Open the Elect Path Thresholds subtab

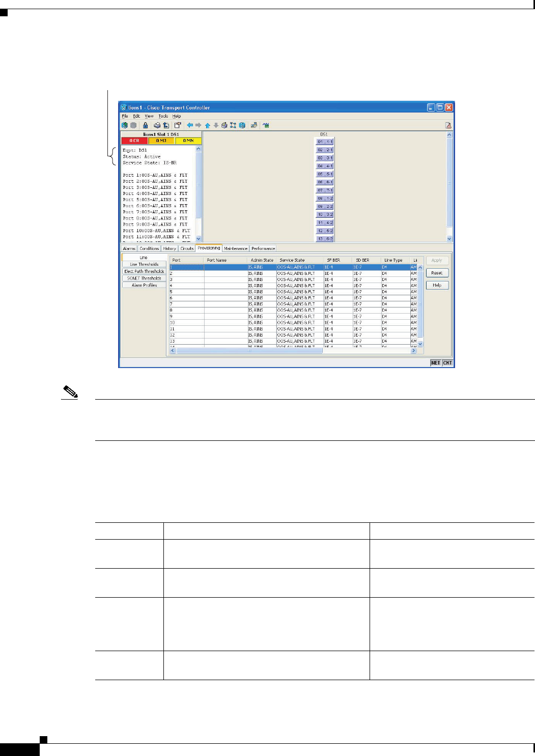coord(144,271)
